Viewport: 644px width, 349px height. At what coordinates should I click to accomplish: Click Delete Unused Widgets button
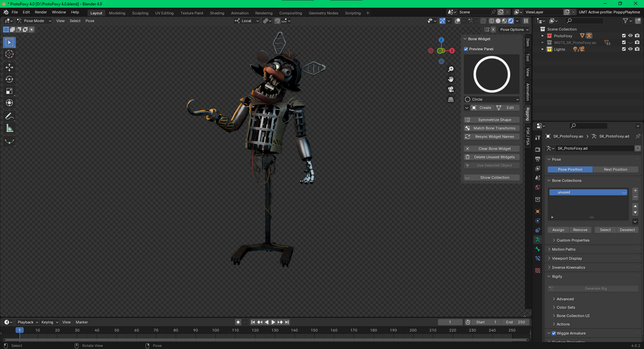click(x=491, y=157)
